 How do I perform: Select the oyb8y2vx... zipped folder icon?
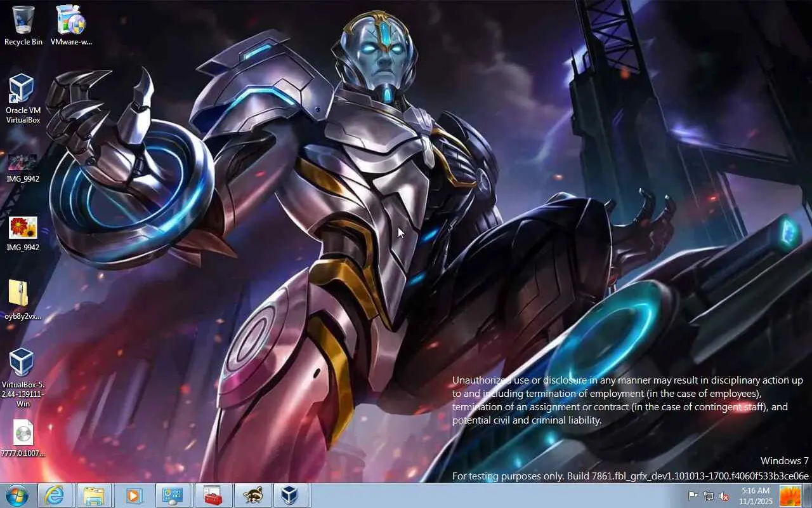[x=23, y=300]
